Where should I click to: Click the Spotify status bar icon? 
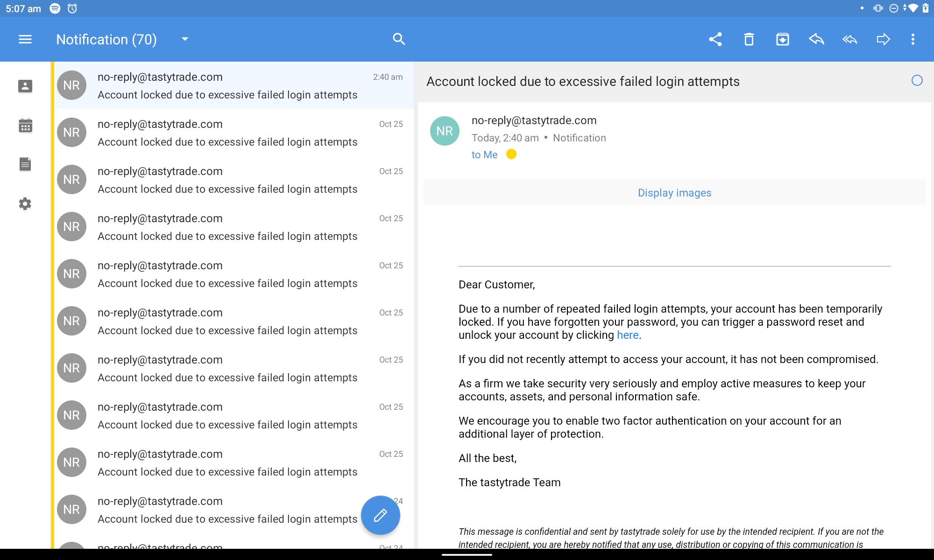(55, 8)
